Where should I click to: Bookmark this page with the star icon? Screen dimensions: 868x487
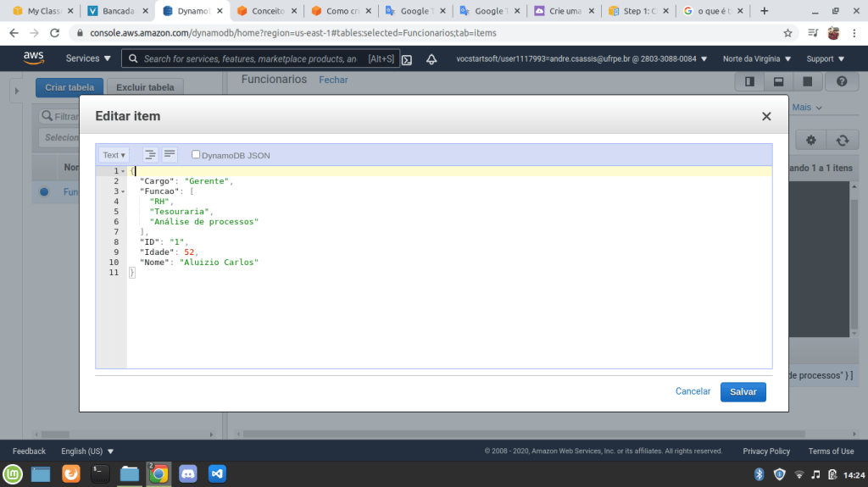787,33
